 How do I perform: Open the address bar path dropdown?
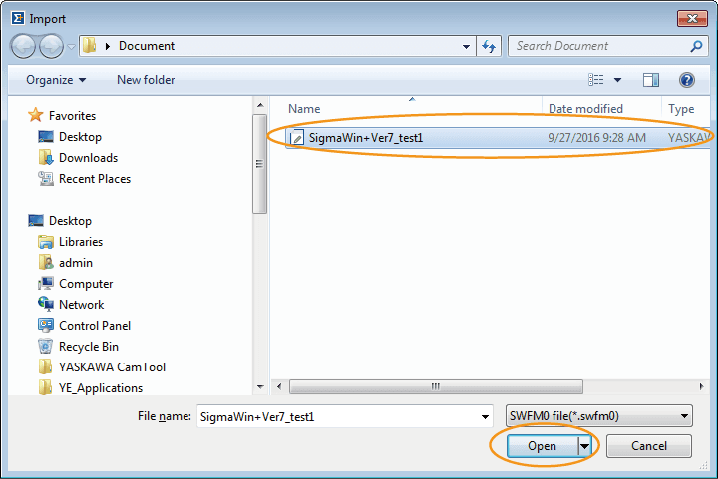(467, 46)
